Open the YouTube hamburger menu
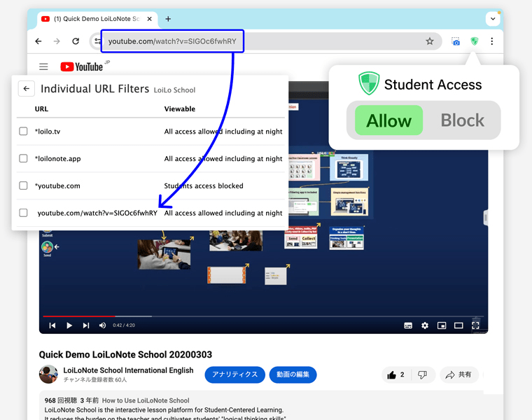The image size is (532, 420). (43, 66)
